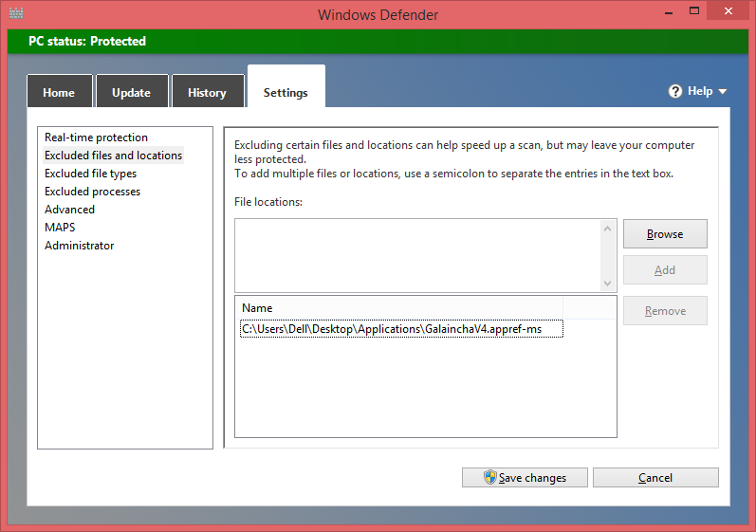The height and width of the screenshot is (532, 756).
Task: Open the Administrator settings section
Action: tap(79, 246)
